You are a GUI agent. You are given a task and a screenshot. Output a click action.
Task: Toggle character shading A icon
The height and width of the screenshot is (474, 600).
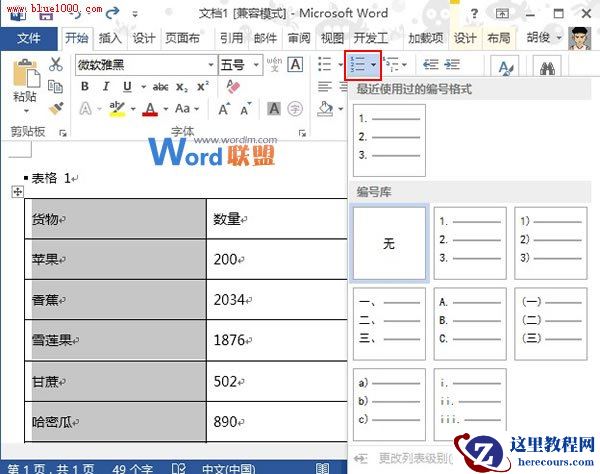coord(274,109)
